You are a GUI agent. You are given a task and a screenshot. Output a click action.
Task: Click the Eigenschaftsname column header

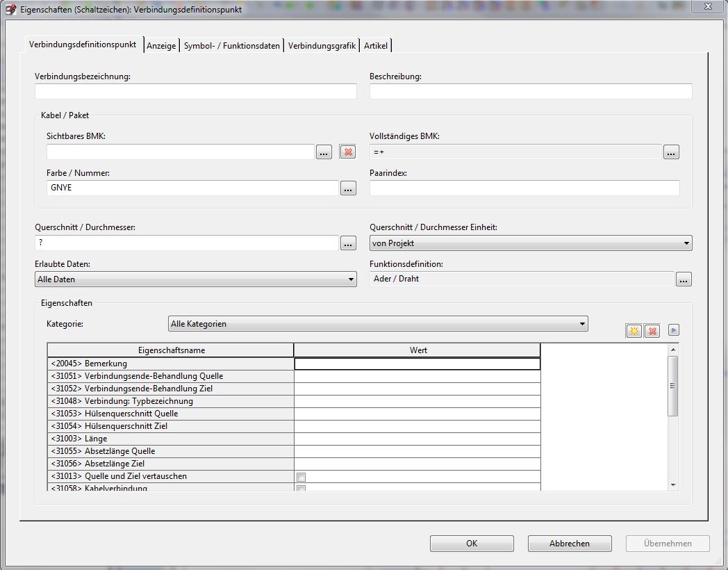171,350
